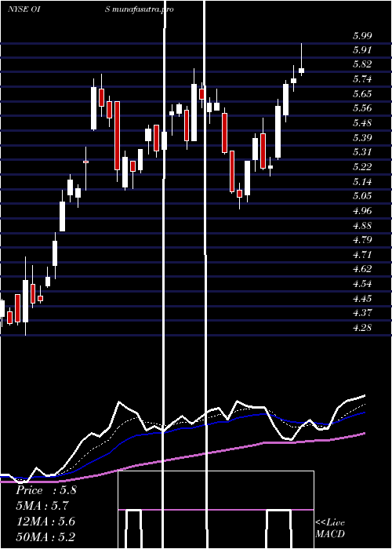Select the 5.05 price axis label
This screenshot has width=392, height=549.
(x=362, y=196)
